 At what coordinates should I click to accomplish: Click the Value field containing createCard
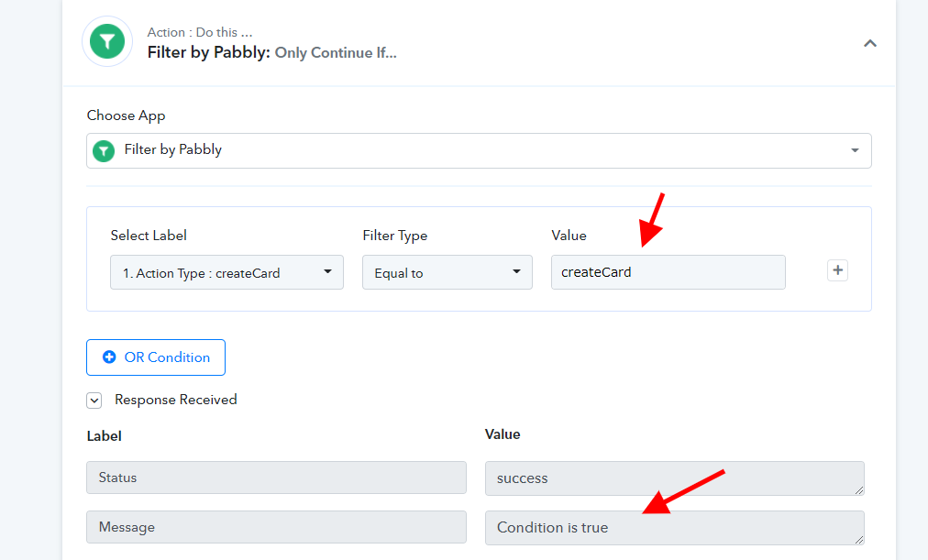click(x=668, y=272)
